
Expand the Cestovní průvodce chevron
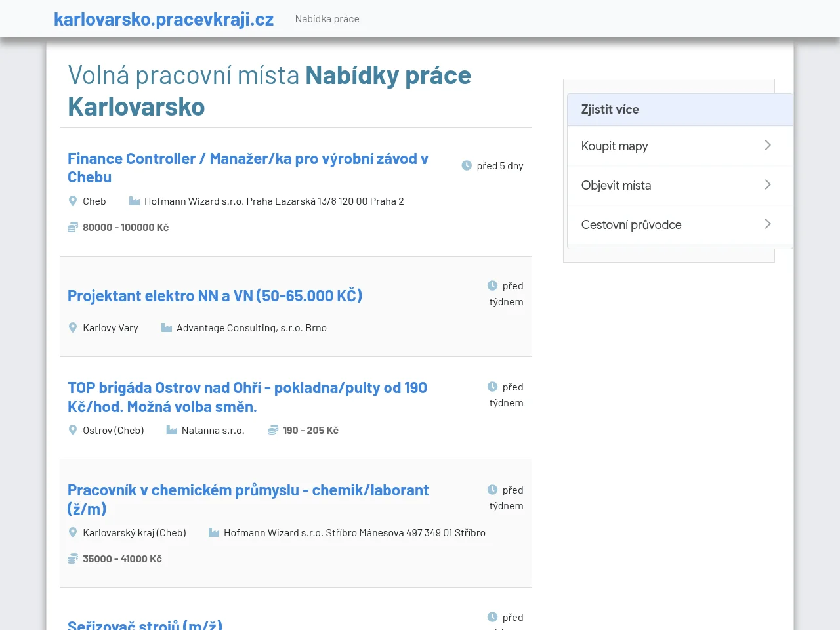[x=768, y=224]
